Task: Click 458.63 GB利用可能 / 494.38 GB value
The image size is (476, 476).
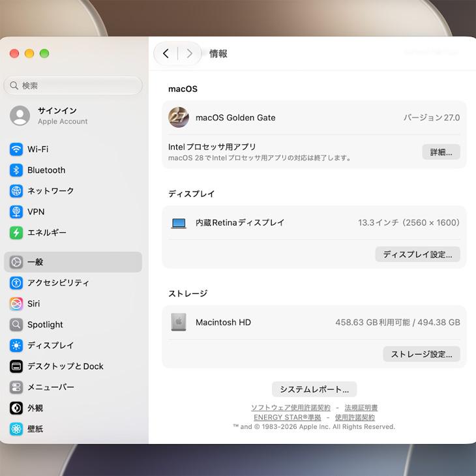Action: coord(398,322)
